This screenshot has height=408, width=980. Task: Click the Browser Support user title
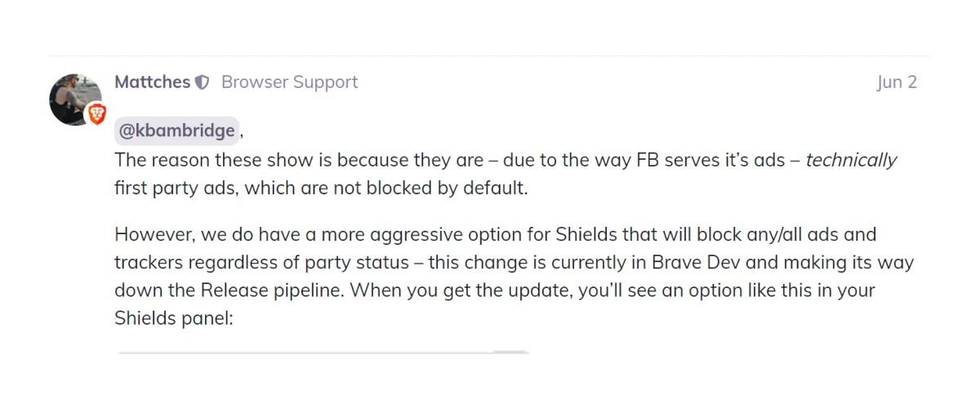290,82
